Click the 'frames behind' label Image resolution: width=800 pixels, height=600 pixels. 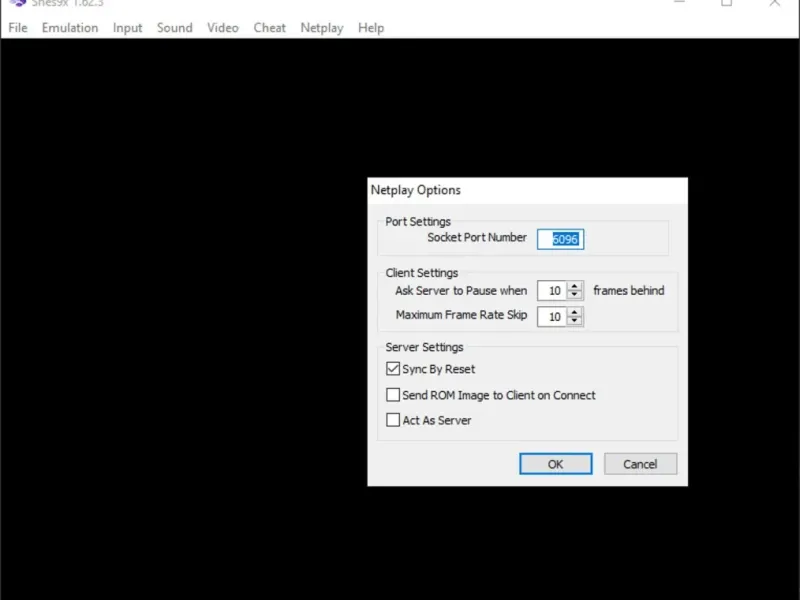[x=629, y=290]
